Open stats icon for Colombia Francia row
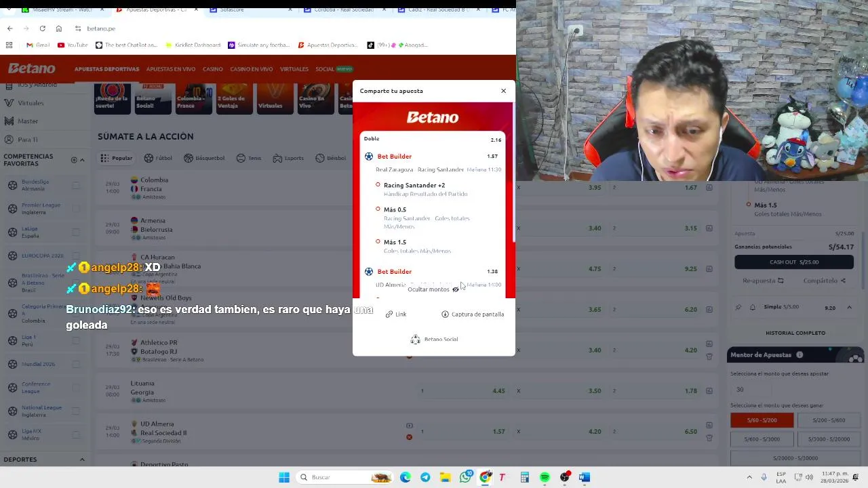 point(709,188)
